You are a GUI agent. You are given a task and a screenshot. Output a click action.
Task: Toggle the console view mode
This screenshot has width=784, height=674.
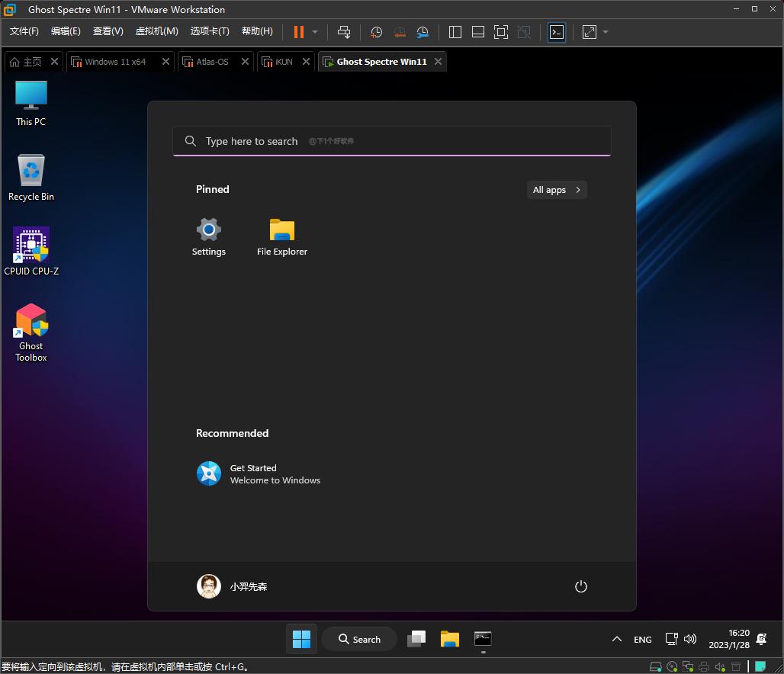pyautogui.click(x=557, y=32)
